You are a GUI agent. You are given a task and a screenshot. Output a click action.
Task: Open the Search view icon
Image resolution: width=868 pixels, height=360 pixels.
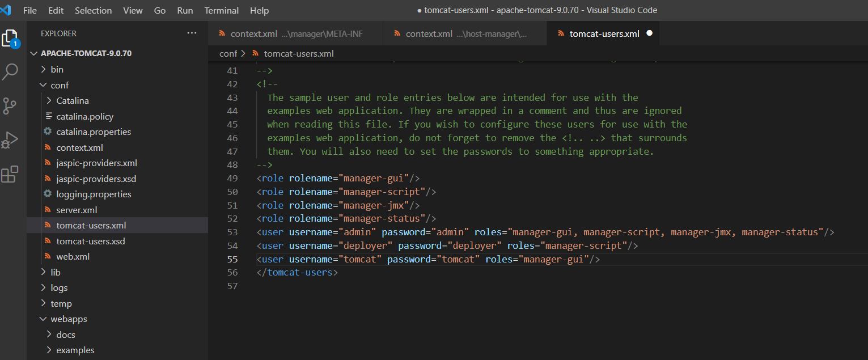tap(10, 72)
